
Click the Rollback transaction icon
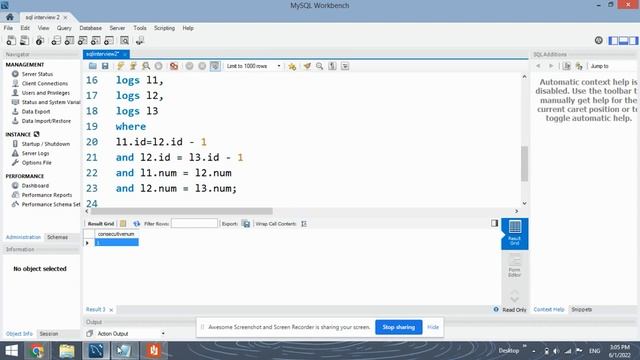coord(202,66)
